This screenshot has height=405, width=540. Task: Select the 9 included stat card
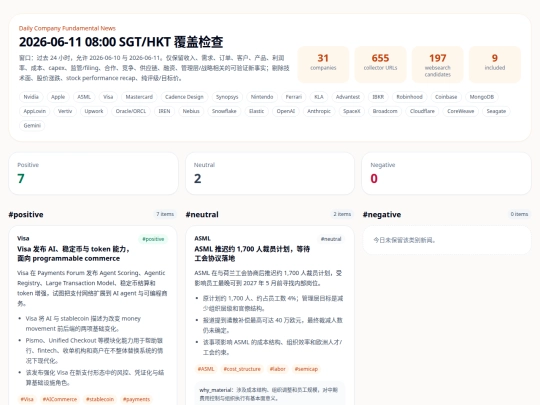tap(495, 64)
